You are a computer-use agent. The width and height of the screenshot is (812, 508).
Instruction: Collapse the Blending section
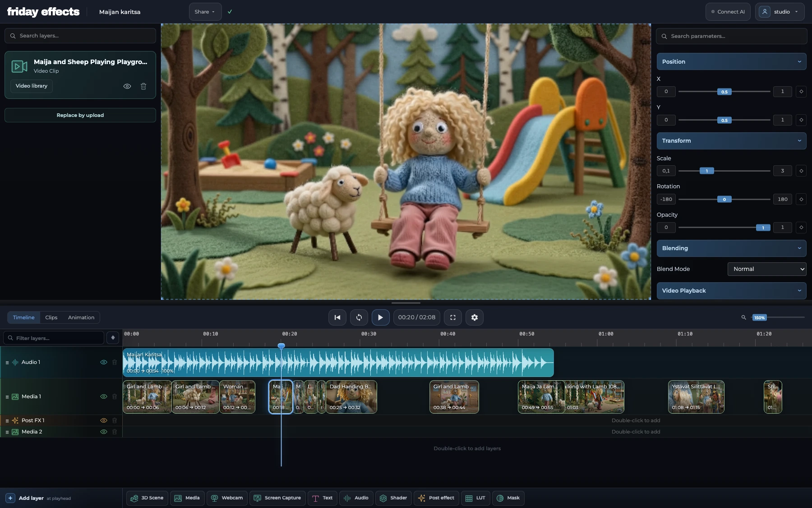[731, 248]
